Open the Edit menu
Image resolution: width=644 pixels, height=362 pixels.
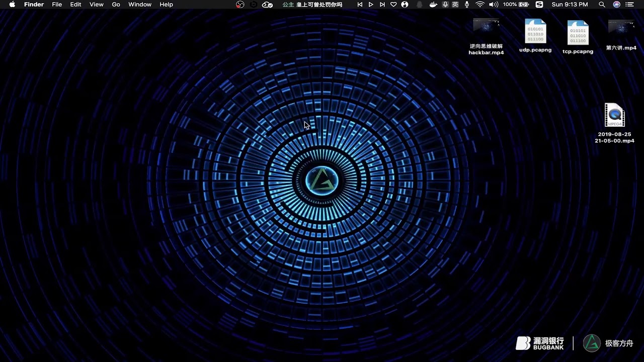(75, 5)
